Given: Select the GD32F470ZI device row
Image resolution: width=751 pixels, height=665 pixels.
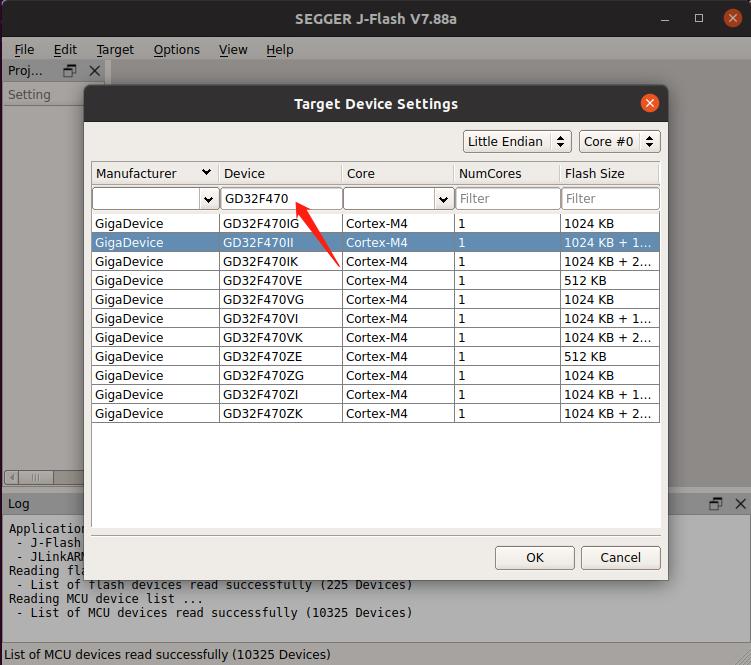Looking at the screenshot, I should (376, 394).
